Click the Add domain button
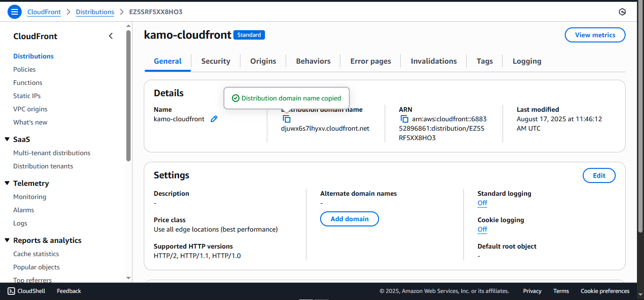 349,218
